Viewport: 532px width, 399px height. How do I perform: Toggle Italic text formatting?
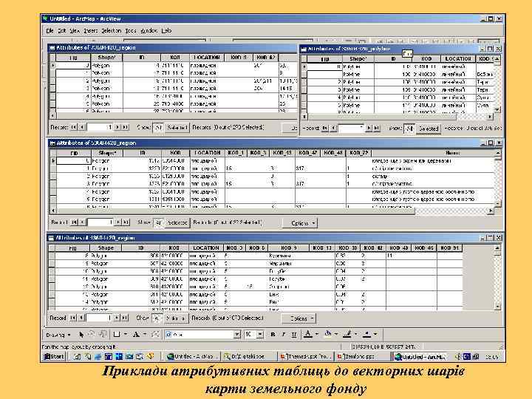283,335
